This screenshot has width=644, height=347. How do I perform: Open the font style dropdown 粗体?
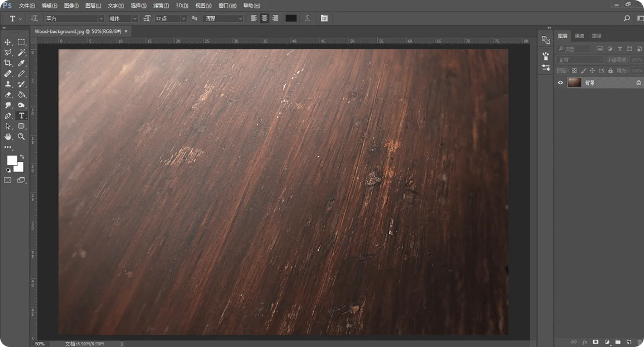[123, 18]
